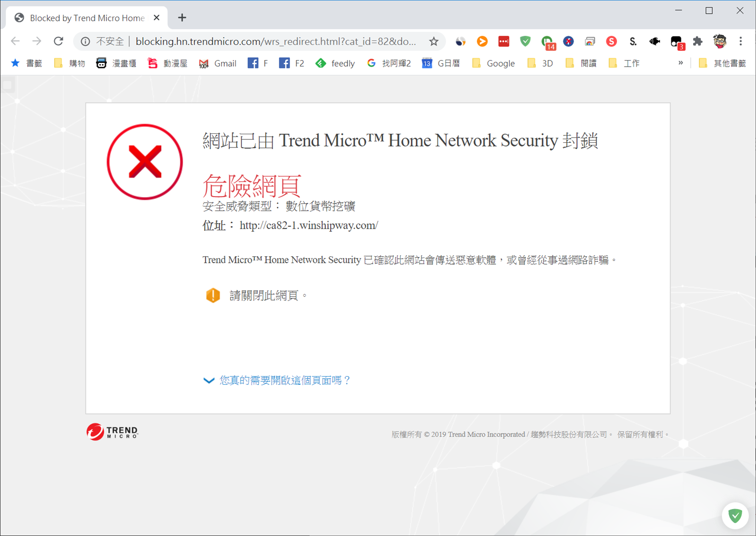Open Chrome's three-dot menu
This screenshot has width=756, height=536.
[x=740, y=42]
